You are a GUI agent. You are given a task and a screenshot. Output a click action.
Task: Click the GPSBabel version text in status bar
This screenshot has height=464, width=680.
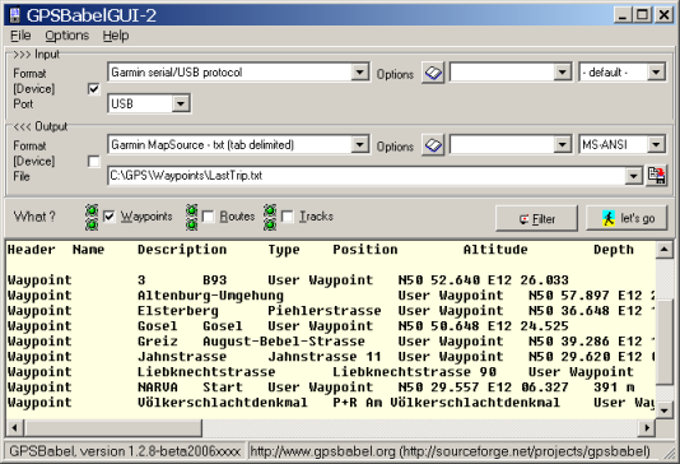pos(125,451)
